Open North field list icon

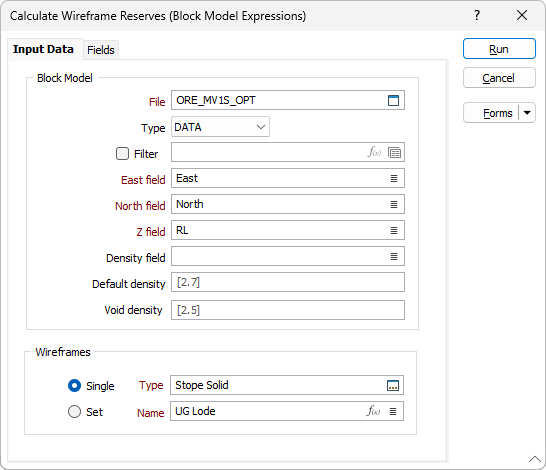[394, 204]
